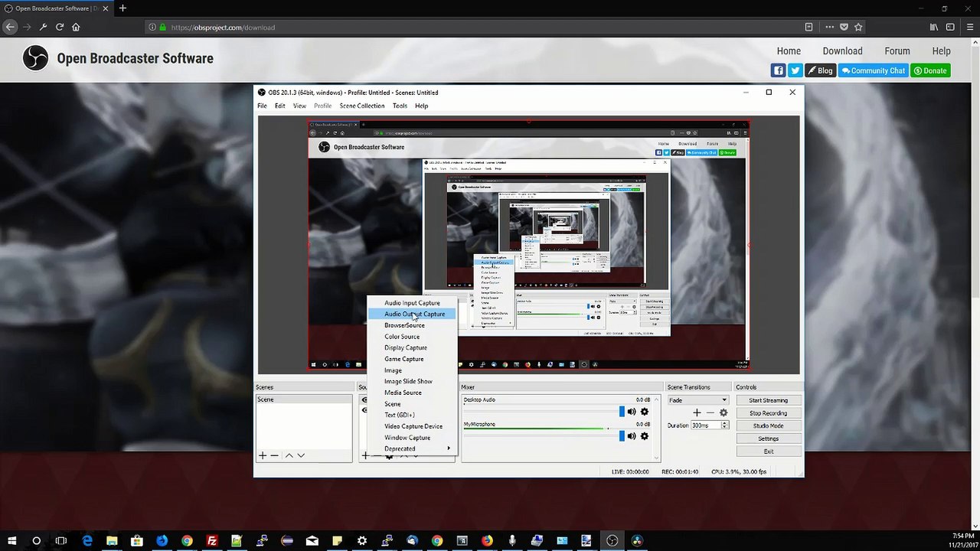Open the Download link on website
The width and height of the screenshot is (980, 551).
[842, 51]
